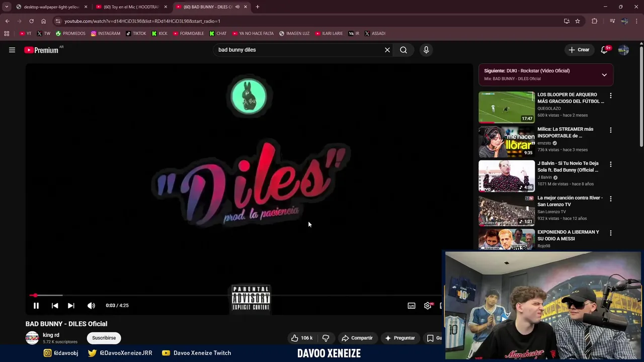Toggle subtitles in the player
This screenshot has width=644, height=362.
[x=412, y=306]
